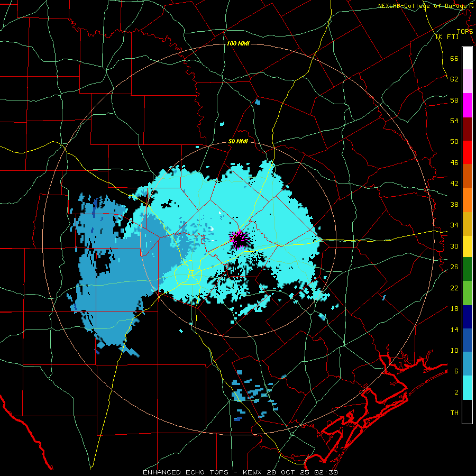The image size is (476, 476).
Task: Click the "30" legend value
Action: [x=454, y=246]
